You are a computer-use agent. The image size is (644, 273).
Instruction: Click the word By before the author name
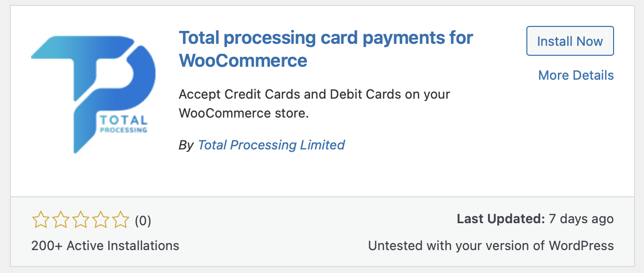coord(186,145)
